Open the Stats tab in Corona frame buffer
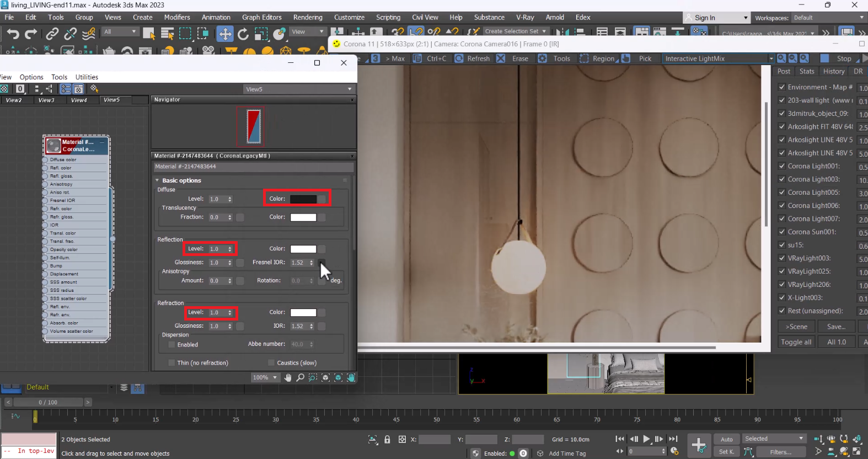 [x=807, y=71]
